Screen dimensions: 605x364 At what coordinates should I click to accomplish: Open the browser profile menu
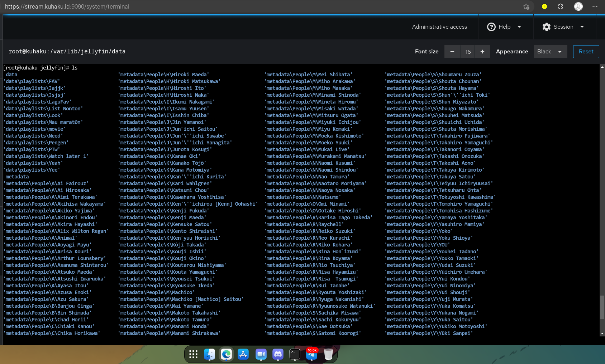[x=578, y=6]
